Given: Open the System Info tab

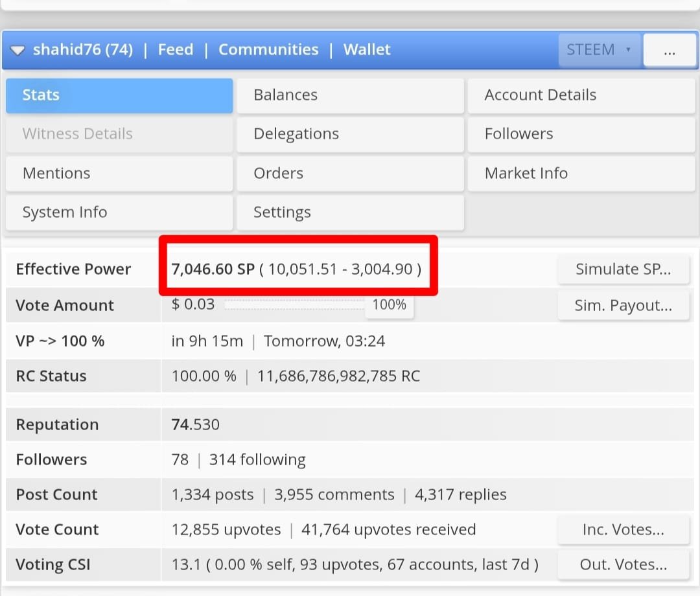Looking at the screenshot, I should tap(120, 212).
